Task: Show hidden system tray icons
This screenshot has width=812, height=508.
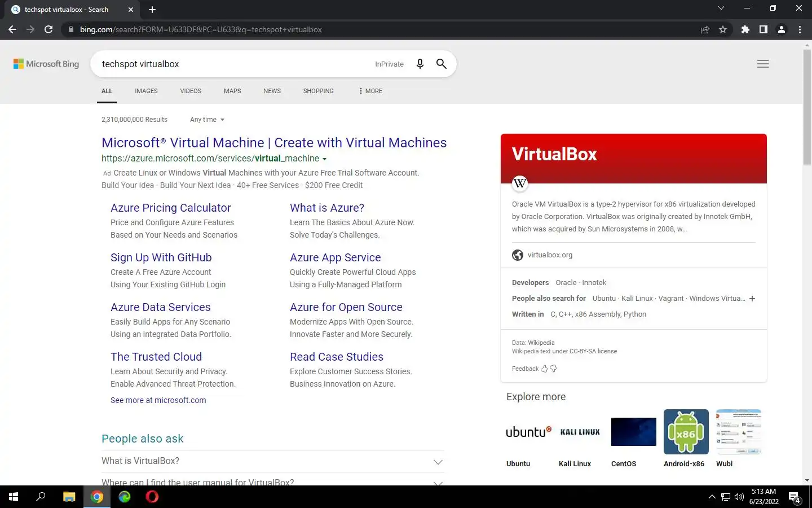Action: (712, 497)
